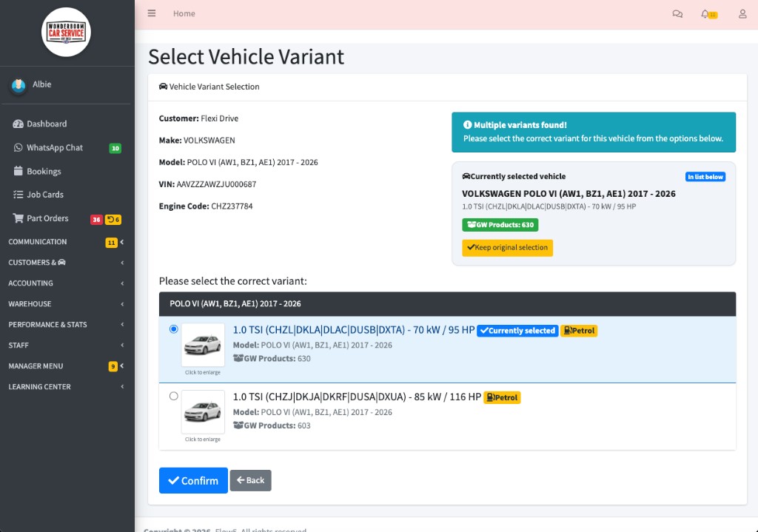Click the Petrol badge on 70 kW variant

579,331
